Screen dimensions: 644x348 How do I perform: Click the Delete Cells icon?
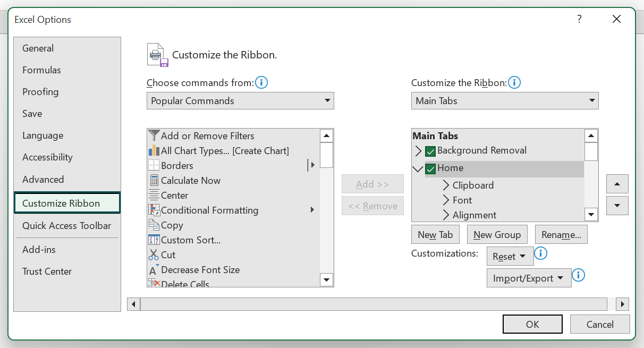pos(154,283)
